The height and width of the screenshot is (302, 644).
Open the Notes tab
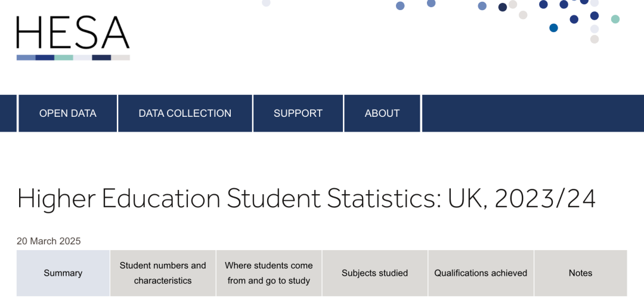580,273
